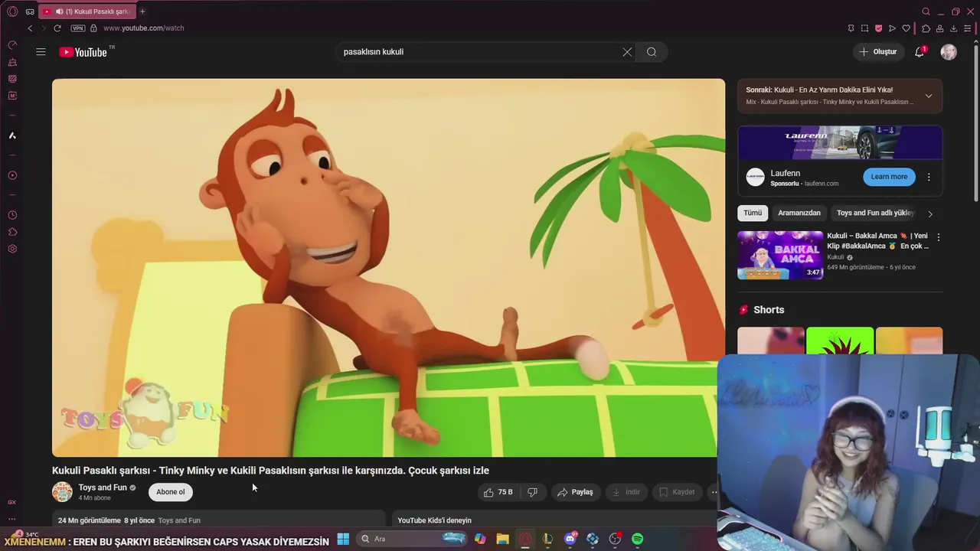Select Toys and Fun adlı yükleyen chip
980x551 pixels.
pyautogui.click(x=875, y=214)
